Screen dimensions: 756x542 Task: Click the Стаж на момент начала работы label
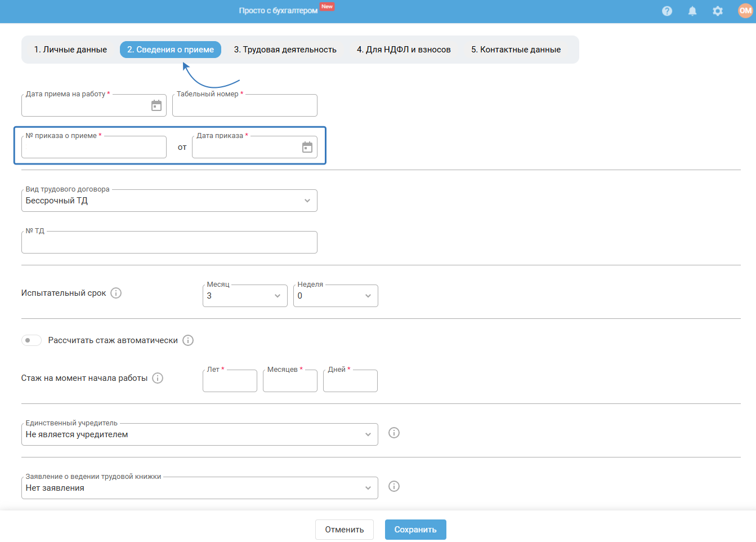(x=84, y=378)
